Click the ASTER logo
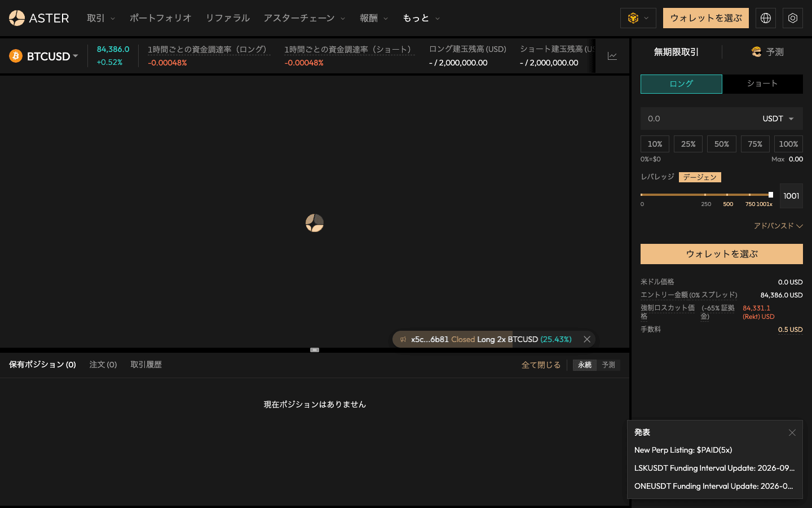 tap(39, 18)
